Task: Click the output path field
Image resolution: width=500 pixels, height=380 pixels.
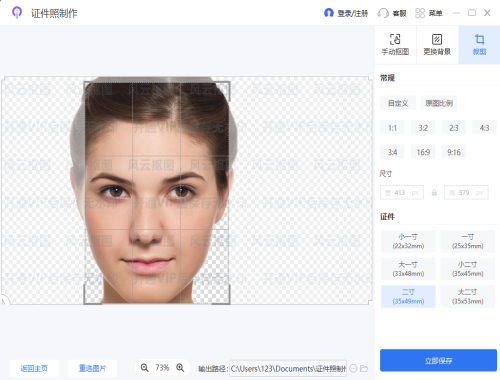Action: (x=288, y=368)
